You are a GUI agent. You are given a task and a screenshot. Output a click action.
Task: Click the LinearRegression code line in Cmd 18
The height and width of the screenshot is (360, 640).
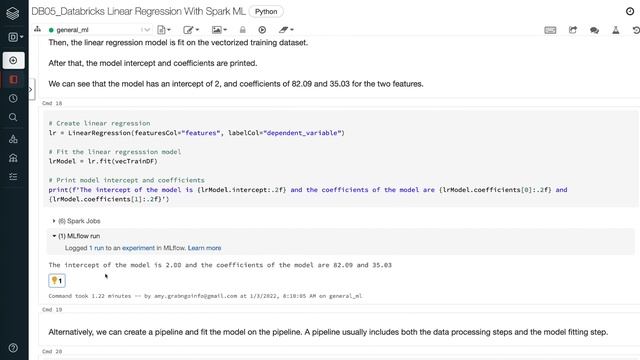(x=196, y=133)
